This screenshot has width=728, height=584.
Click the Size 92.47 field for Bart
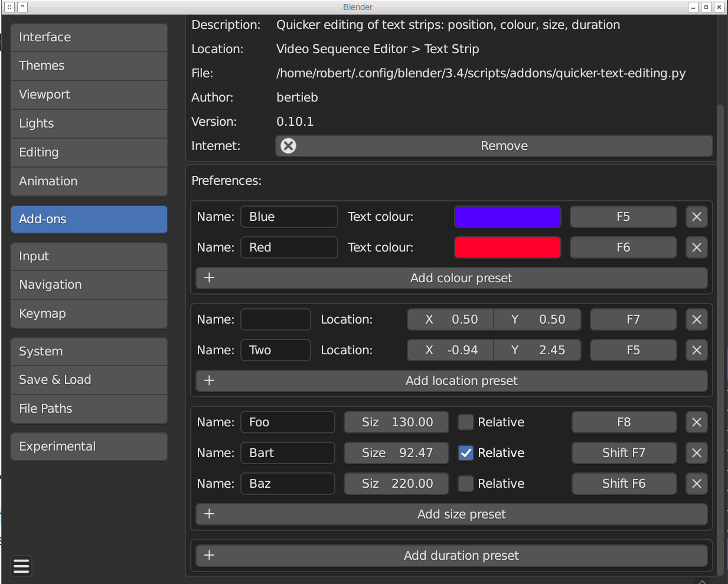click(397, 453)
